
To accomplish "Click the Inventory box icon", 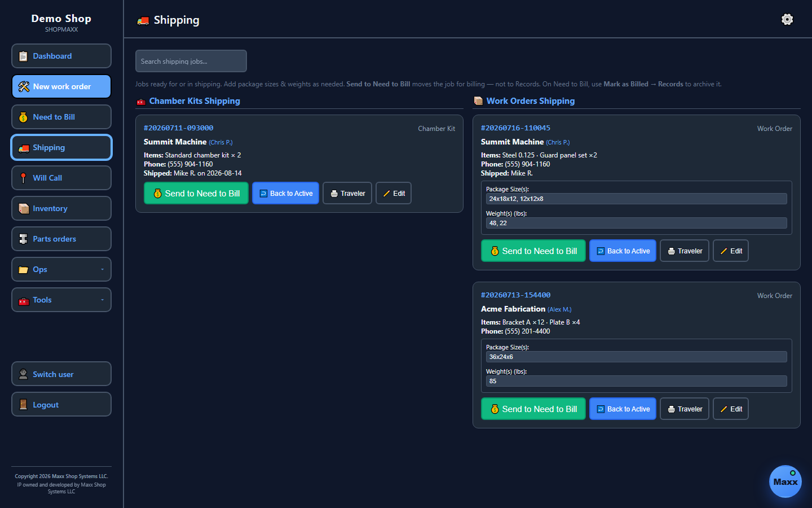I will tap(24, 209).
